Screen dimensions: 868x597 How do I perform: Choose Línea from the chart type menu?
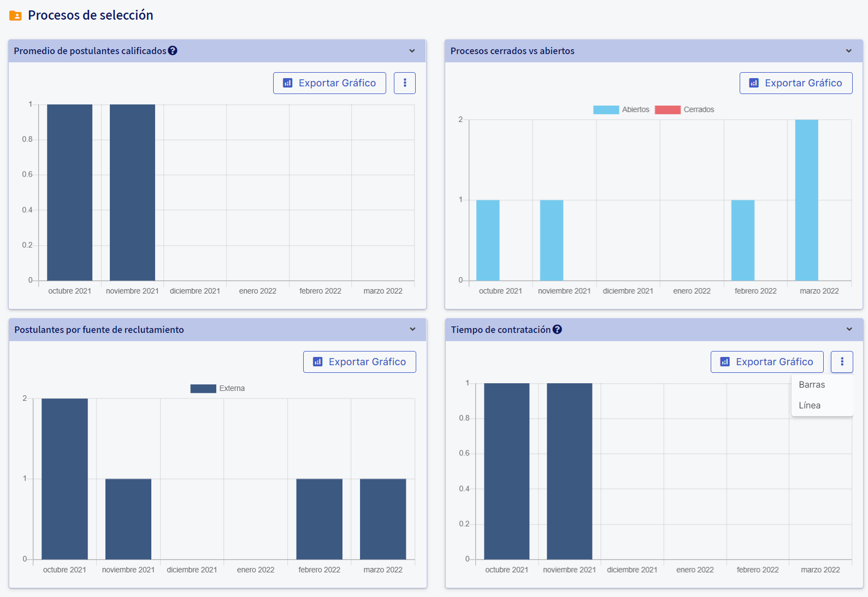pyautogui.click(x=810, y=406)
